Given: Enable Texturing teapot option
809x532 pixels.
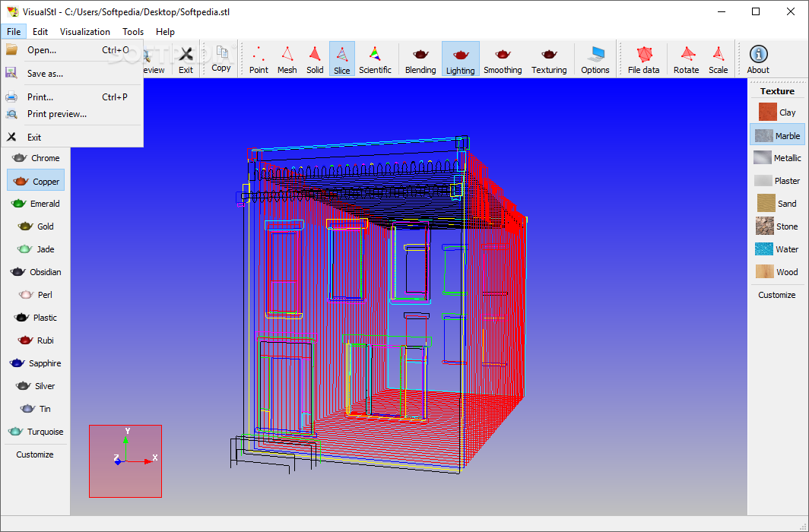Looking at the screenshot, I should 549,59.
